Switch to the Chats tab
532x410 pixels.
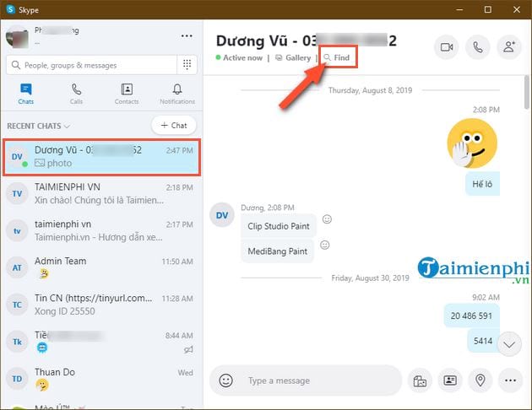(26, 94)
